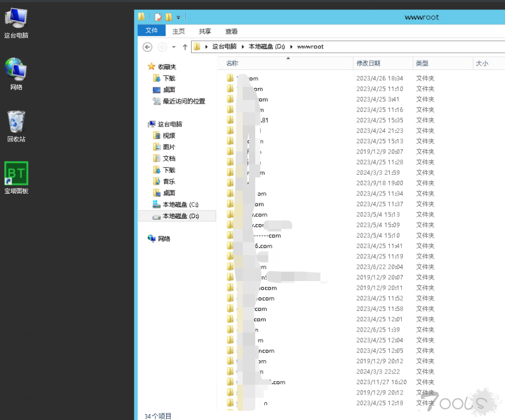Open the 回收站 recycle bin icon
This screenshot has width=505, height=420.
[x=16, y=126]
